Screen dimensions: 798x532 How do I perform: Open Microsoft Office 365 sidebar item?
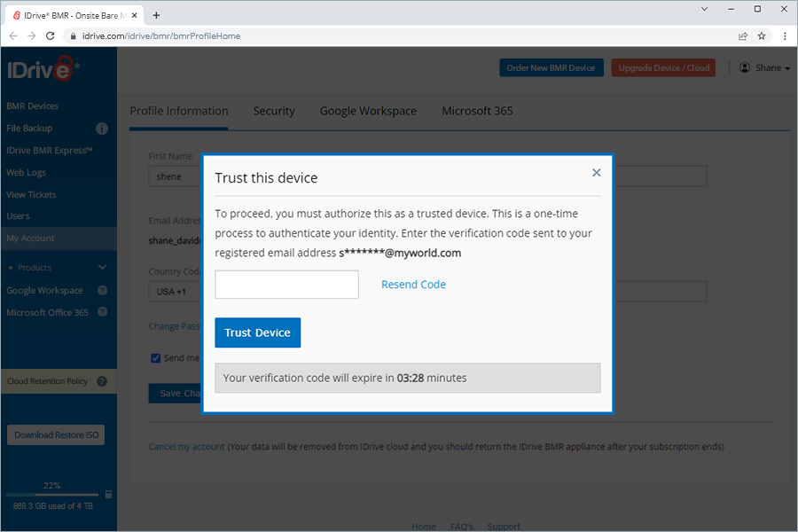(x=47, y=313)
